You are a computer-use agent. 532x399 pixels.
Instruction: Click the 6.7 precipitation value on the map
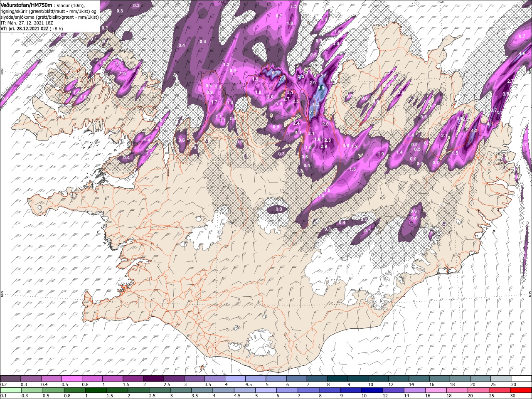pos(275,73)
